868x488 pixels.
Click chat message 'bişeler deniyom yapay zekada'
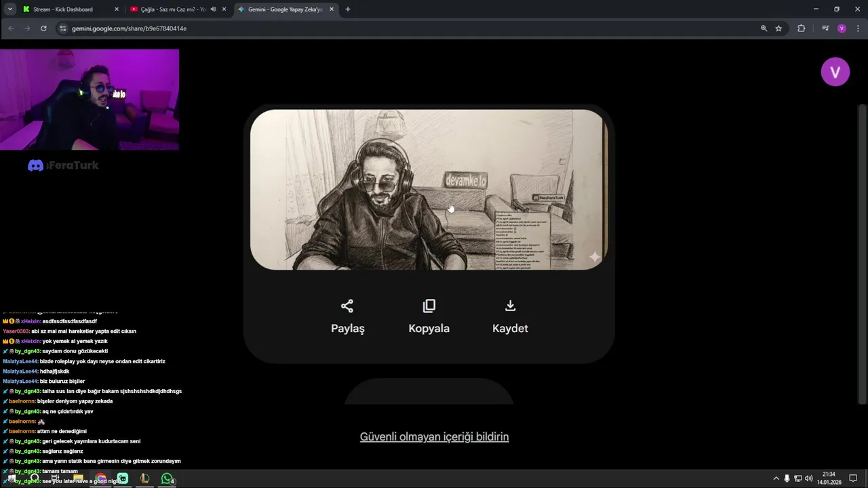(75, 401)
